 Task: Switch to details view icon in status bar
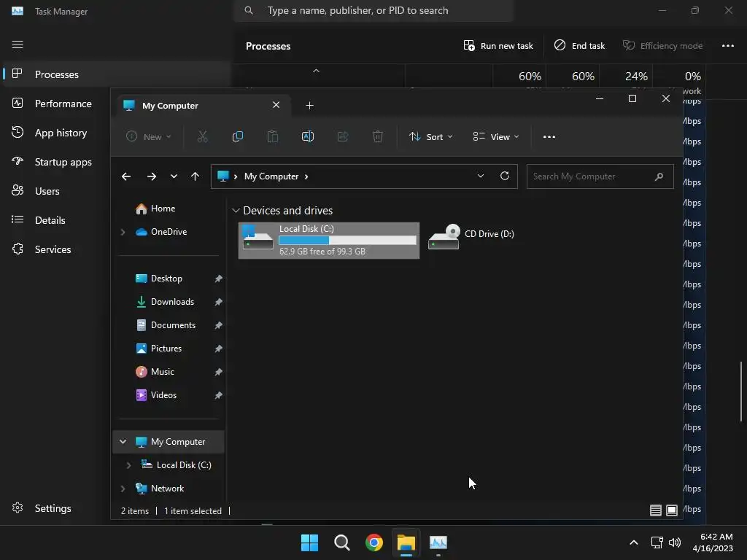pos(656,510)
